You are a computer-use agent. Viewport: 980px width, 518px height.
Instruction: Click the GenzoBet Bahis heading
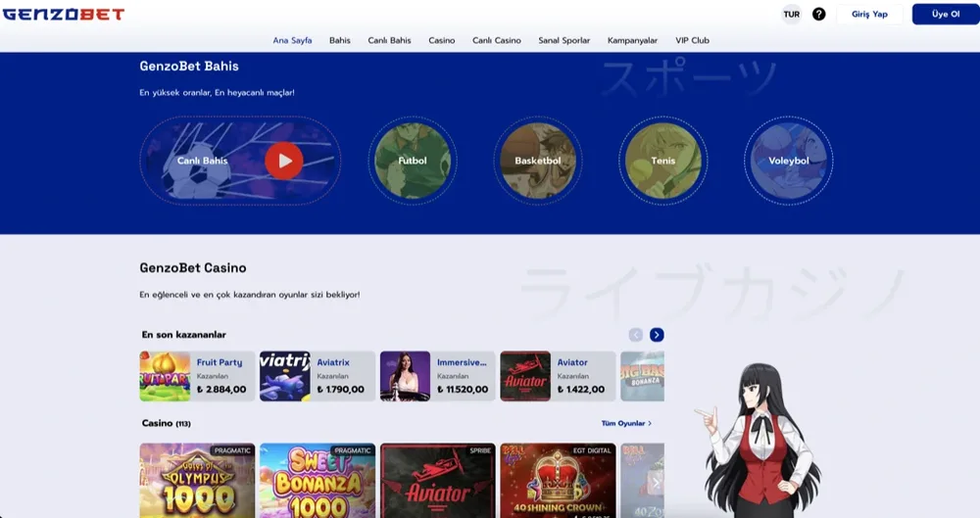click(x=189, y=67)
